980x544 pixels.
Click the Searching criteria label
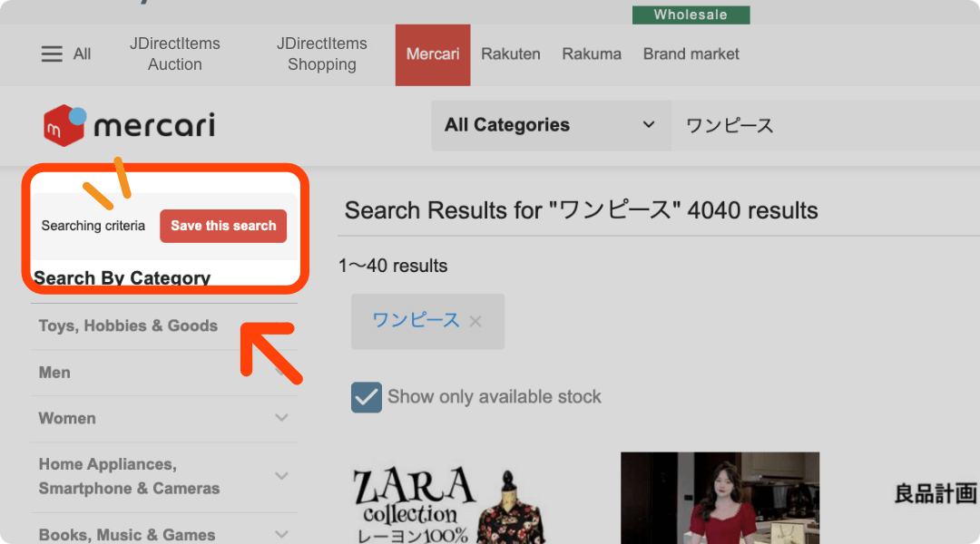(x=93, y=226)
